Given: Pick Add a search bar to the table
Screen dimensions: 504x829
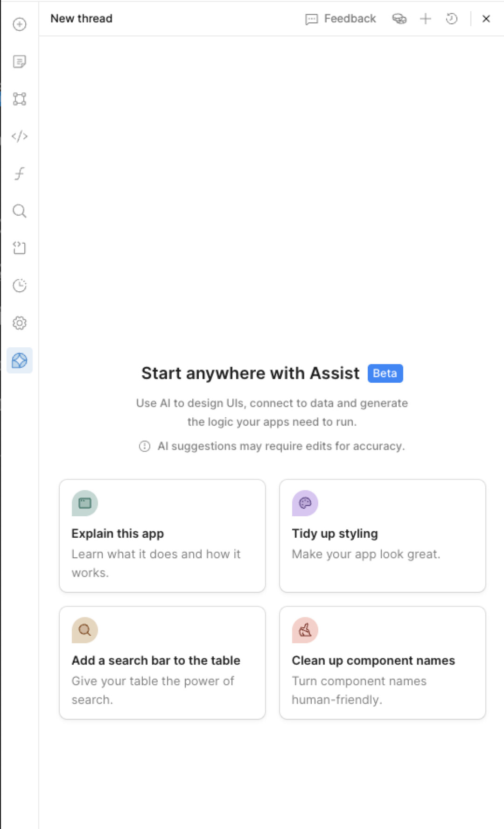Looking at the screenshot, I should 162,663.
